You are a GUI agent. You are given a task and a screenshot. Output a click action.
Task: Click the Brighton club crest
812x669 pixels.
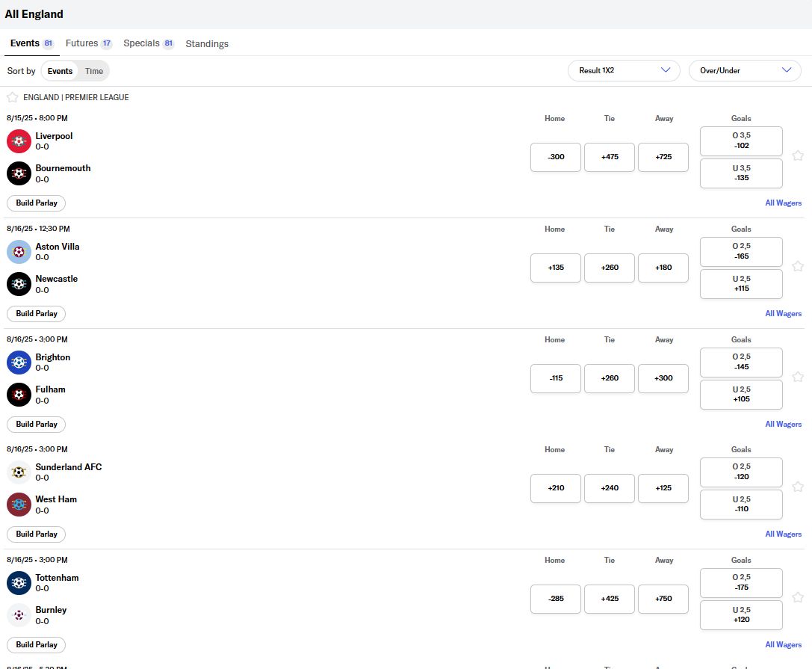click(x=18, y=363)
